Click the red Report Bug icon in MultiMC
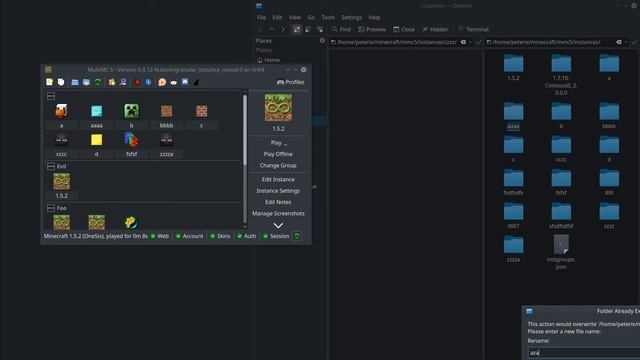The width and height of the screenshot is (640, 360). tap(137, 82)
